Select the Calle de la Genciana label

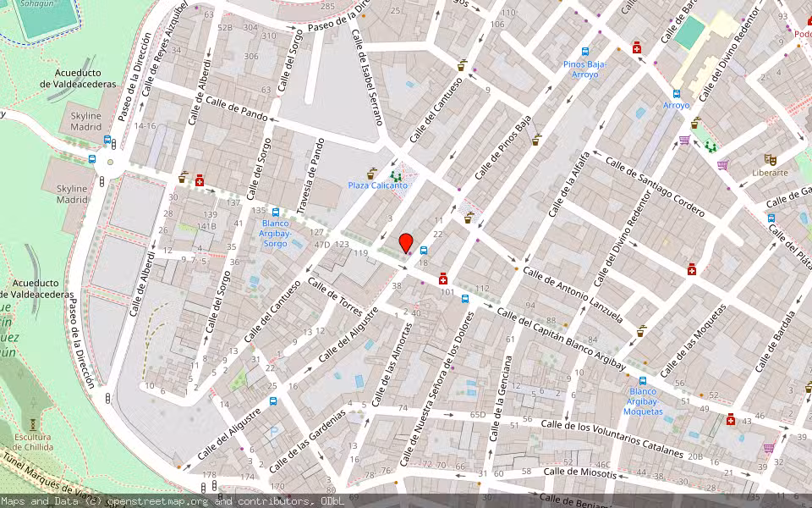coord(501,398)
